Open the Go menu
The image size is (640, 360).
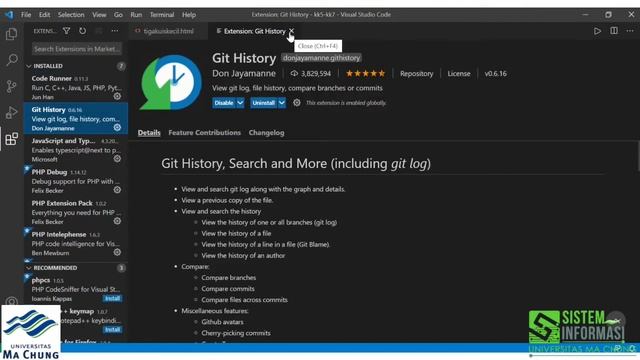pos(118,15)
